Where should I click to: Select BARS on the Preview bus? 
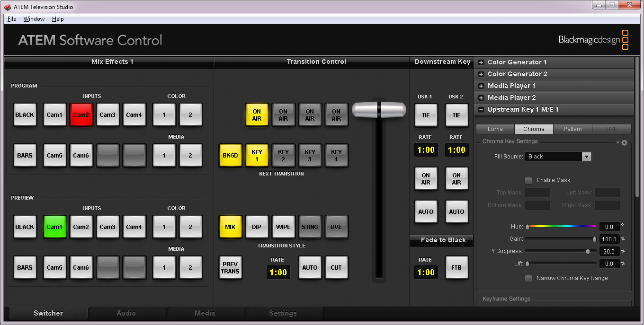tap(25, 268)
